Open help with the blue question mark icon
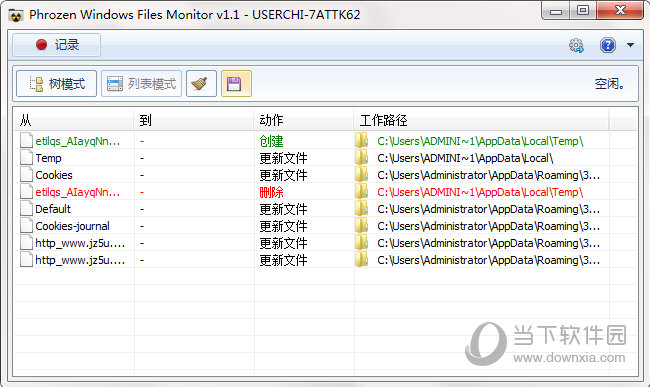The width and height of the screenshot is (650, 387). 608,45
